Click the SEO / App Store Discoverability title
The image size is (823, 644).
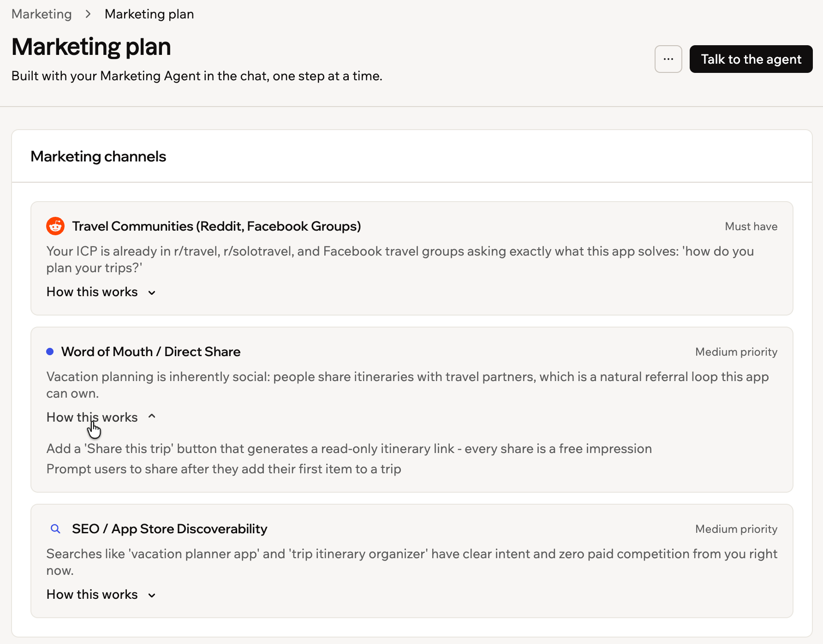[170, 529]
